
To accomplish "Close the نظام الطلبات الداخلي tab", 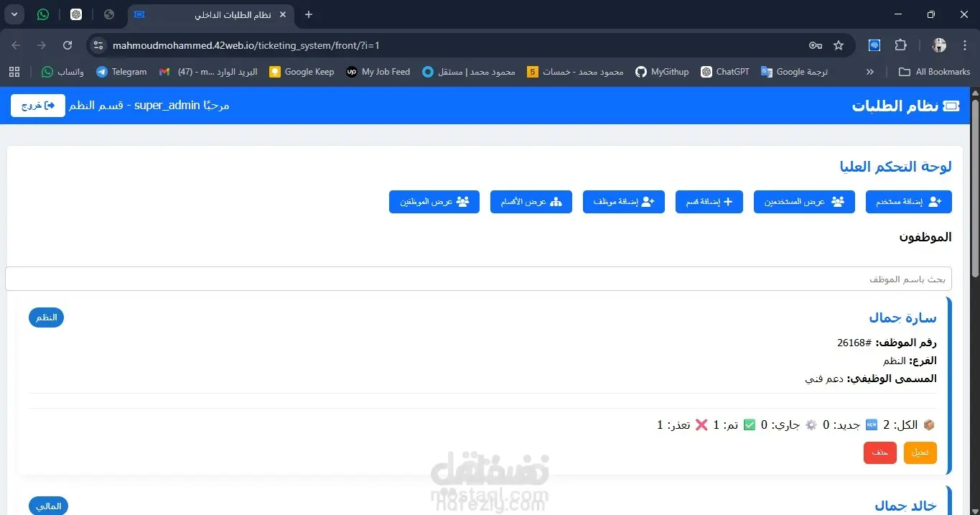I will 283,14.
